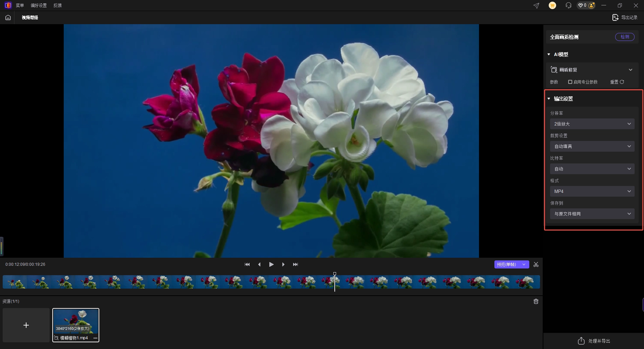Click the 检测 button
Screen dimensions: 644x349
point(625,37)
